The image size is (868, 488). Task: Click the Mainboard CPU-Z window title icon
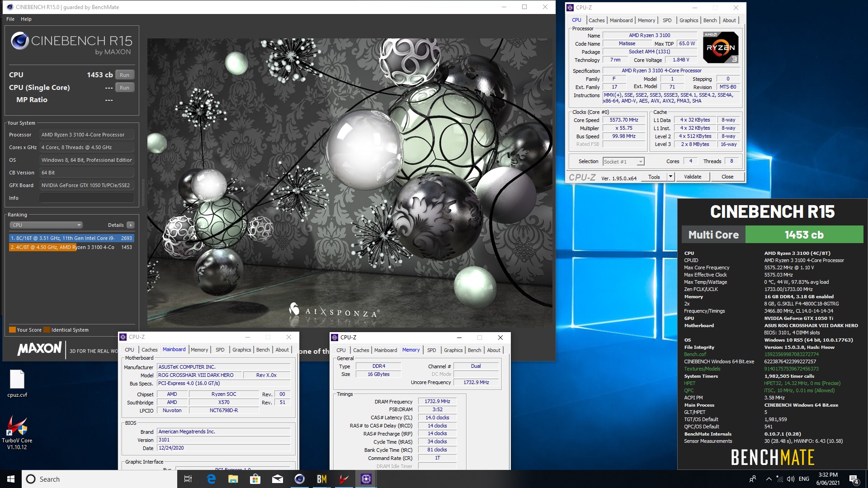pyautogui.click(x=123, y=337)
